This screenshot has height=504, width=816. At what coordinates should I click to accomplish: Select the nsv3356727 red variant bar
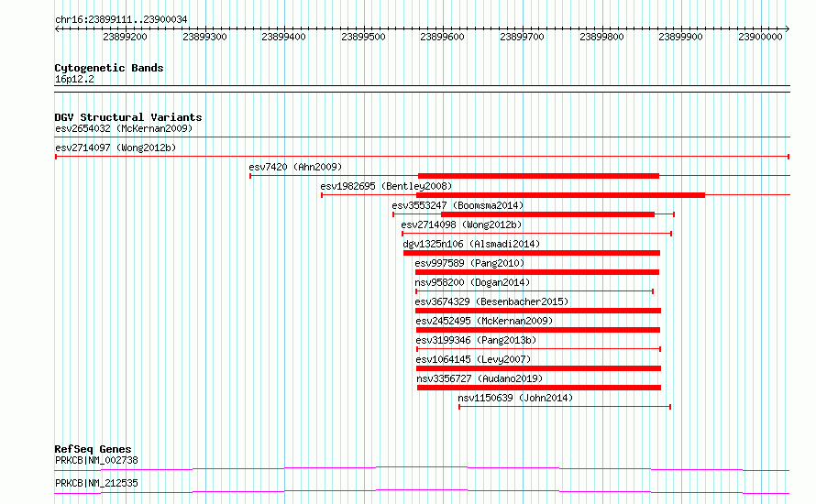pyautogui.click(x=539, y=388)
